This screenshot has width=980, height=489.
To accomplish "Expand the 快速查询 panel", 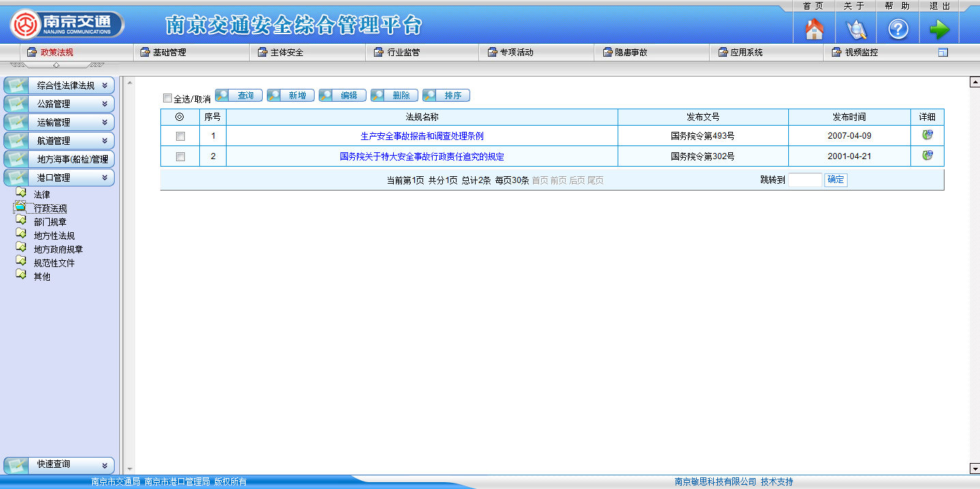I will click(59, 464).
